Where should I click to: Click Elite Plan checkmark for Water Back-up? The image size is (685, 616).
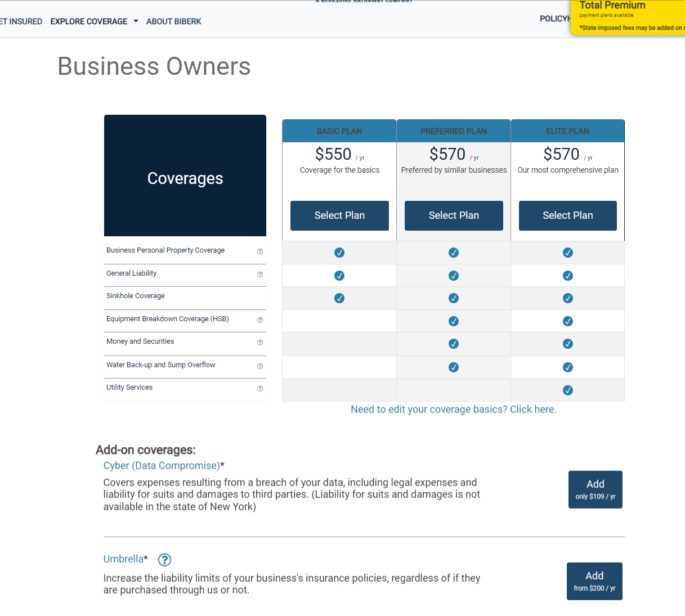tap(568, 367)
